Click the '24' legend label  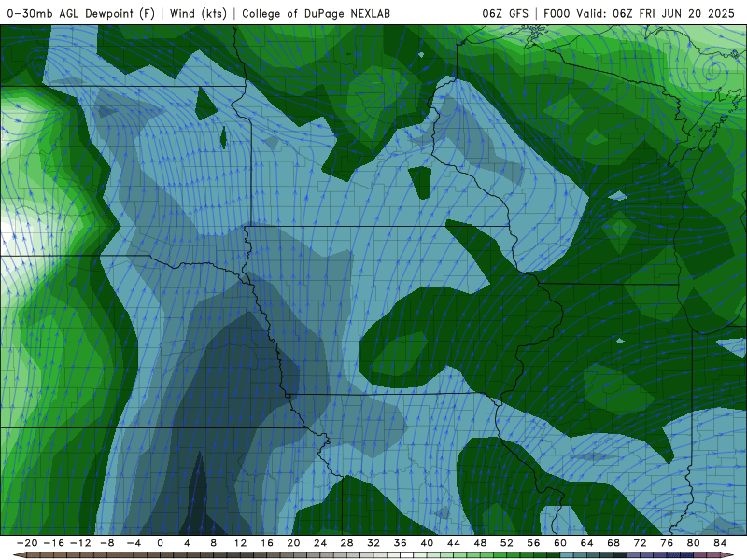[320, 543]
